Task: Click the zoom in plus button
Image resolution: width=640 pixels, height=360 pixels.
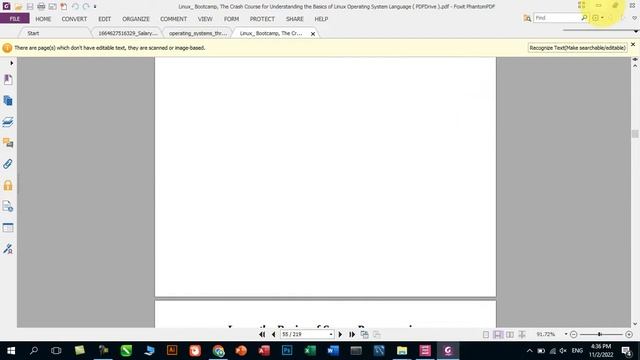Action: coord(629,334)
